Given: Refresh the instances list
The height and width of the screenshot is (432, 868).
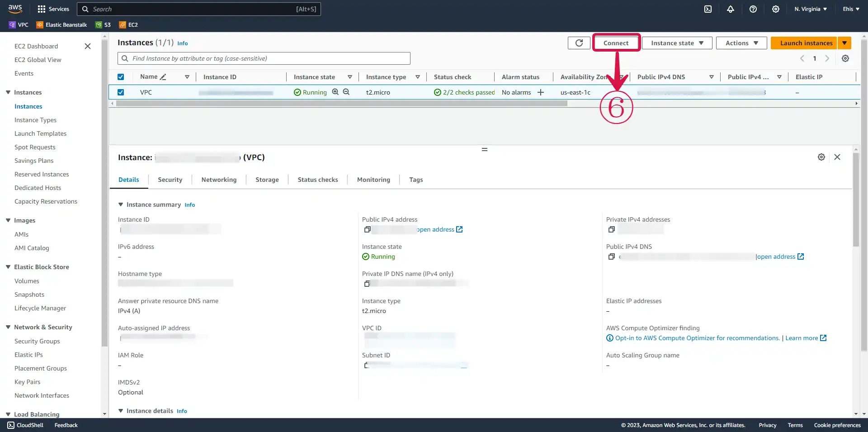Looking at the screenshot, I should [x=579, y=43].
